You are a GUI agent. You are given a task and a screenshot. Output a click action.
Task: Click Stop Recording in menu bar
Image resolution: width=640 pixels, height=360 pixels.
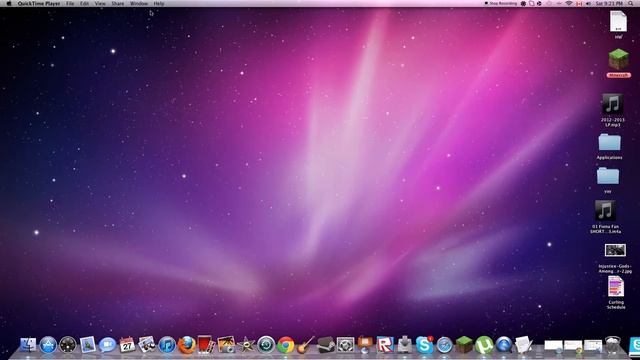pyautogui.click(x=500, y=3)
